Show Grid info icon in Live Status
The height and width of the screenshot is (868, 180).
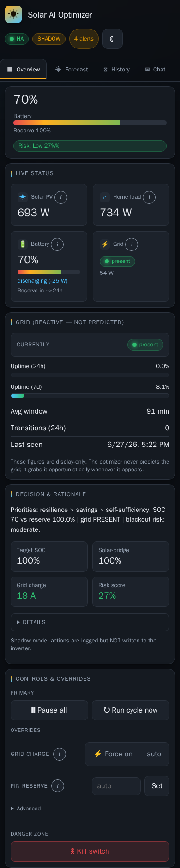click(132, 244)
